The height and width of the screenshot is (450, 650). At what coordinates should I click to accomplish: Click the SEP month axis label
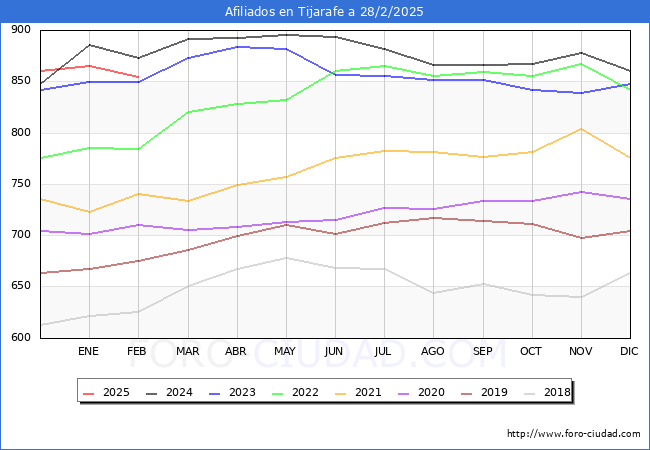tap(483, 351)
